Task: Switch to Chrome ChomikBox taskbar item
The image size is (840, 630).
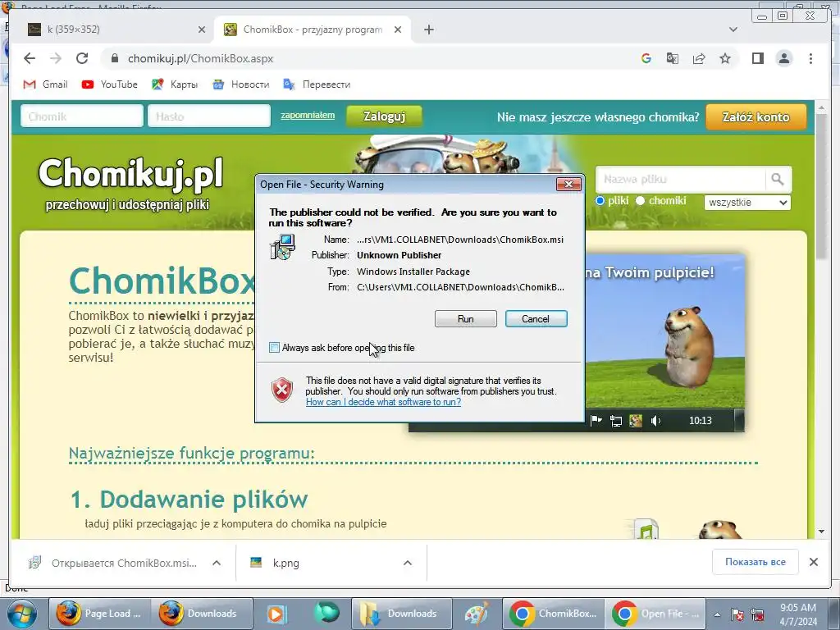Action: coord(554,614)
